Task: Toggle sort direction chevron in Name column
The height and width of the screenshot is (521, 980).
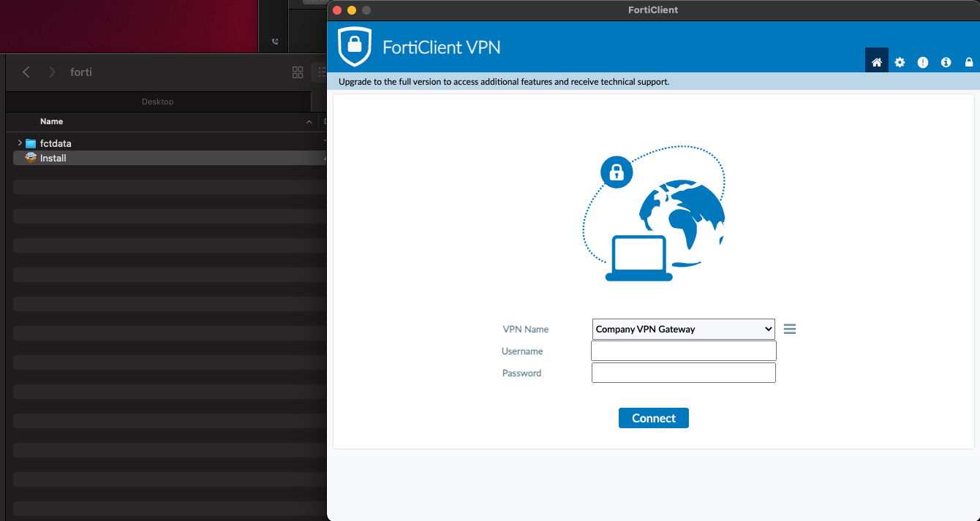Action: pos(309,121)
